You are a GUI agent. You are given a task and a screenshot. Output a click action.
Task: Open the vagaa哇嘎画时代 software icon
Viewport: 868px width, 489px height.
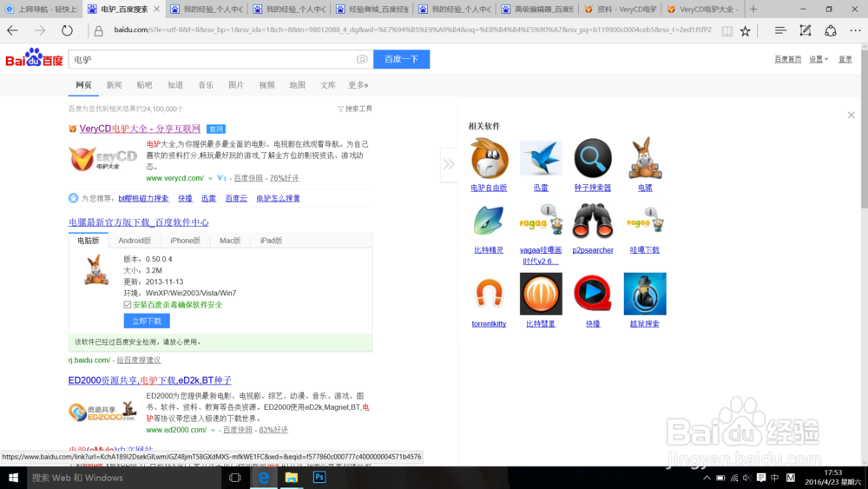pyautogui.click(x=541, y=221)
